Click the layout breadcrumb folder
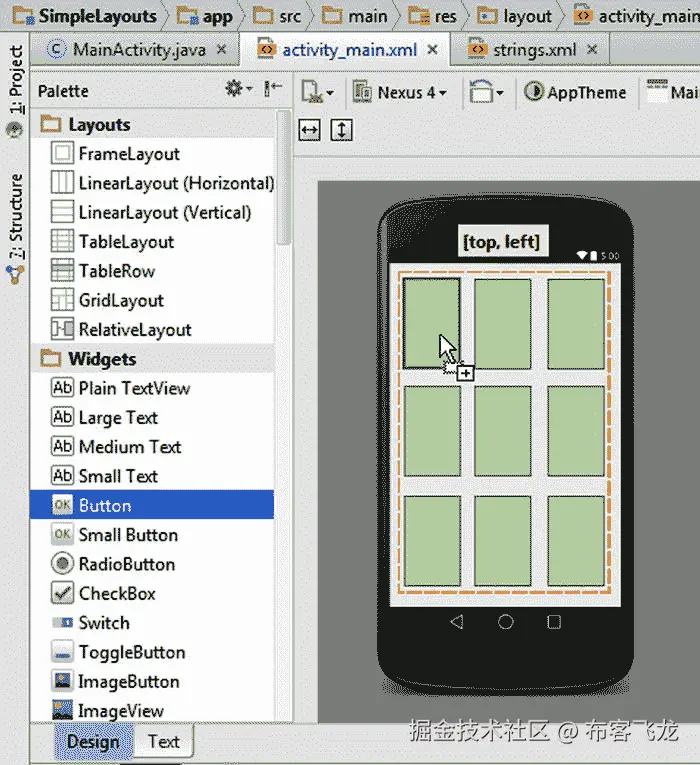The image size is (700, 765). 515,16
